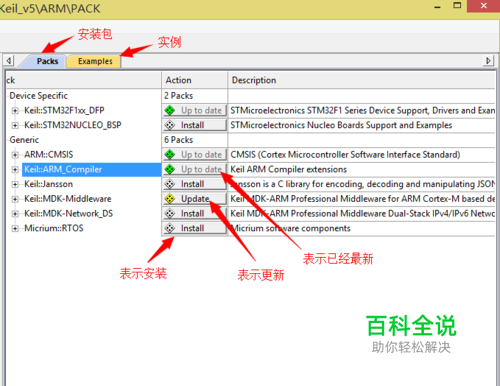Expand the Keil::ARM_Compiler tree node
This screenshot has width=500, height=386.
tap(15, 170)
